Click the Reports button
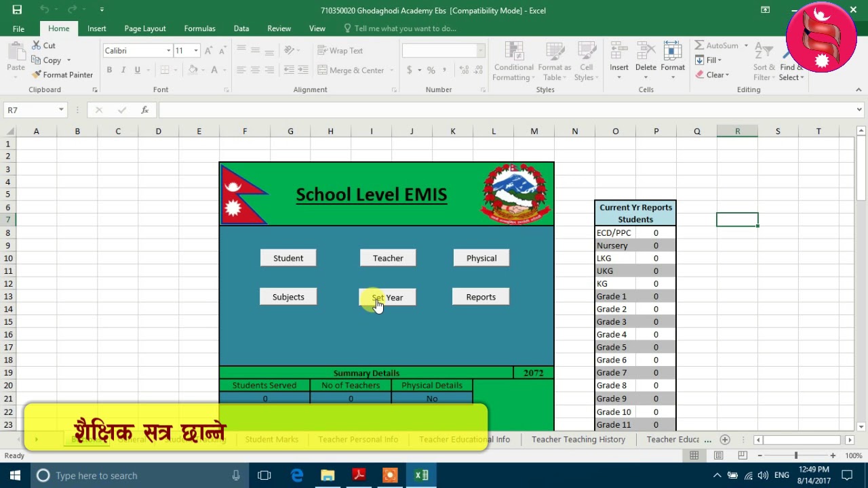 click(481, 297)
